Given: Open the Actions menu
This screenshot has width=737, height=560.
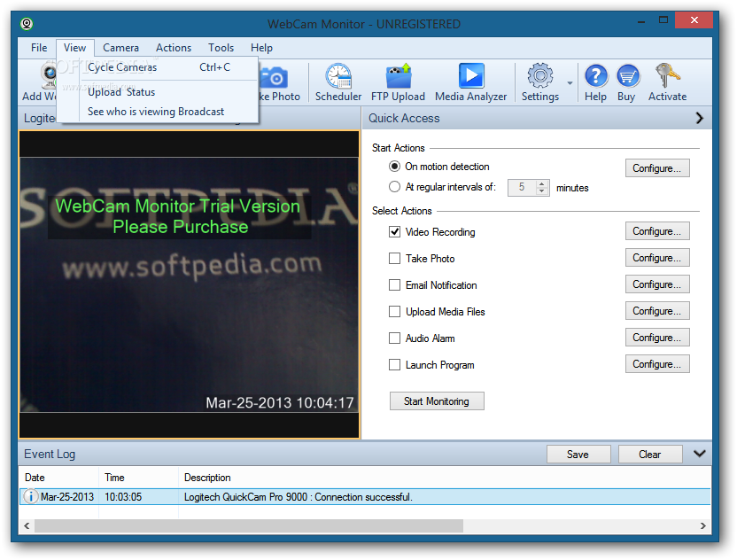Looking at the screenshot, I should click(174, 48).
